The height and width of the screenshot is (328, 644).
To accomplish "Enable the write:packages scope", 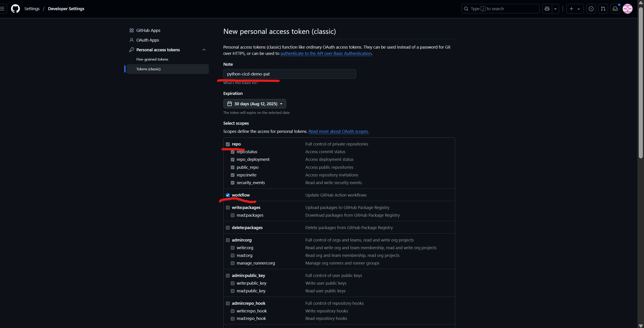I will 228,207.
